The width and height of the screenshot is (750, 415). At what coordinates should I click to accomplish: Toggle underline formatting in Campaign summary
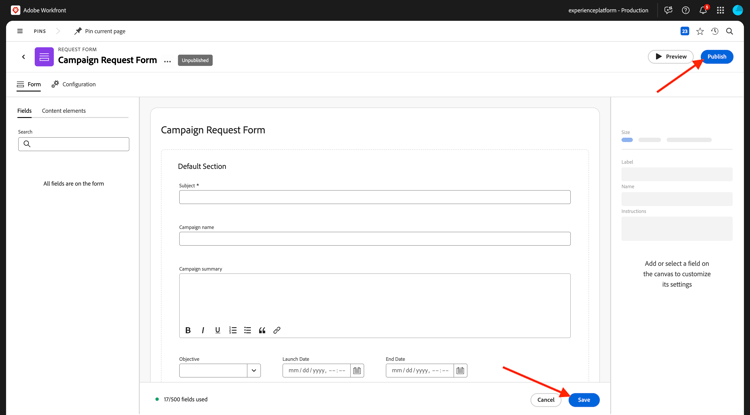click(218, 330)
